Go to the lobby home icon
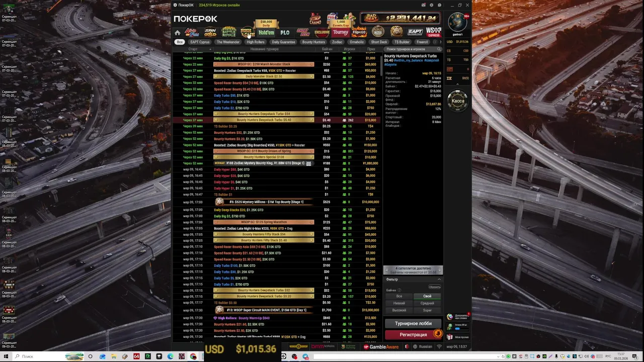 click(178, 33)
